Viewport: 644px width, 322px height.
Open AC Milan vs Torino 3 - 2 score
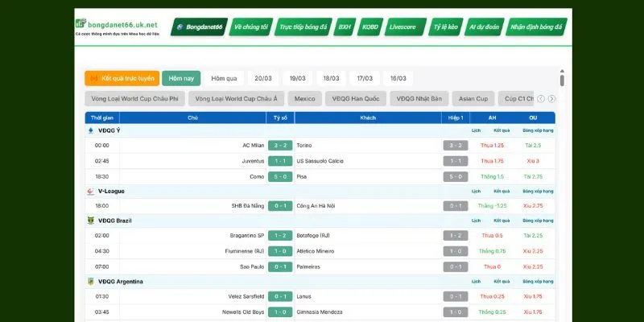tap(280, 146)
